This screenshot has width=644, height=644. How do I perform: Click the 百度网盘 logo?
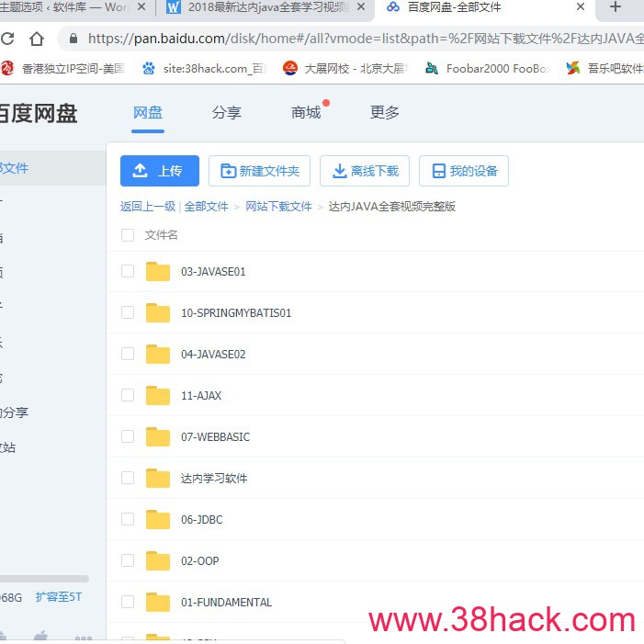[x=39, y=113]
